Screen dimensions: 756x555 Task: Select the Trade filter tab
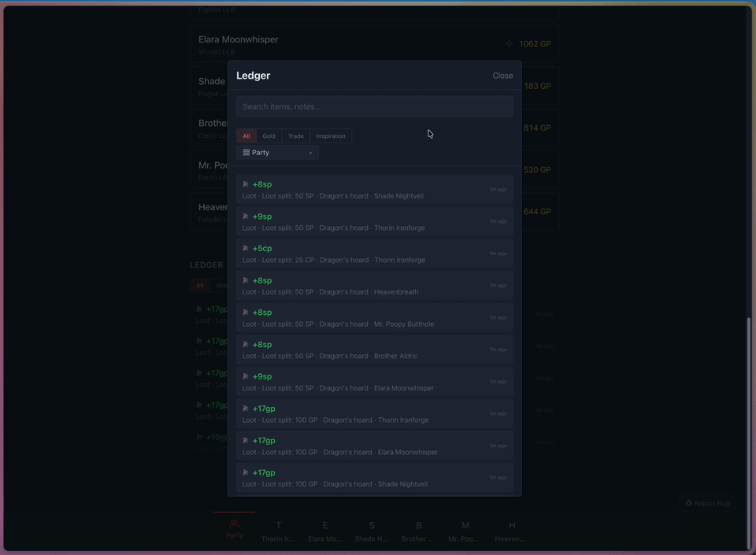click(x=296, y=136)
